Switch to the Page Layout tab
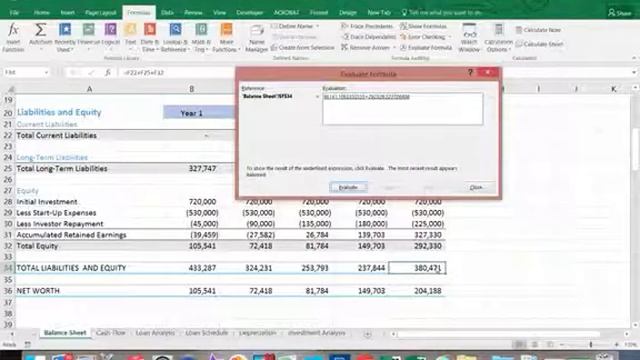 (x=100, y=13)
